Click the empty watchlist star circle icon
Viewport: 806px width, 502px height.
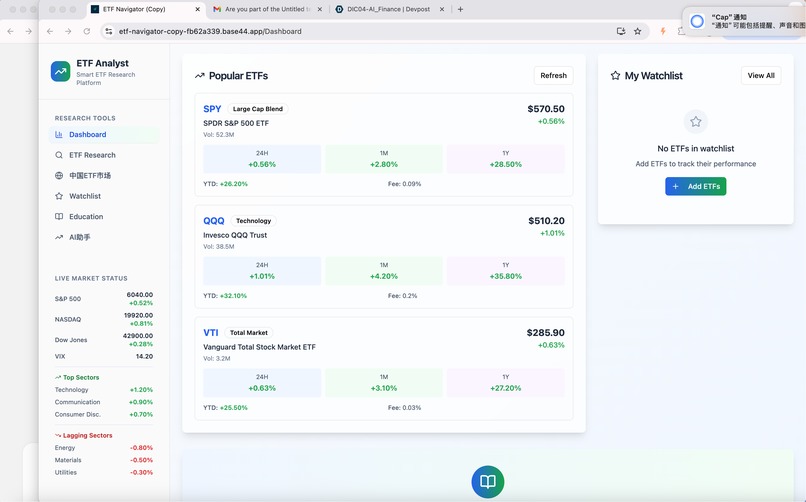695,122
